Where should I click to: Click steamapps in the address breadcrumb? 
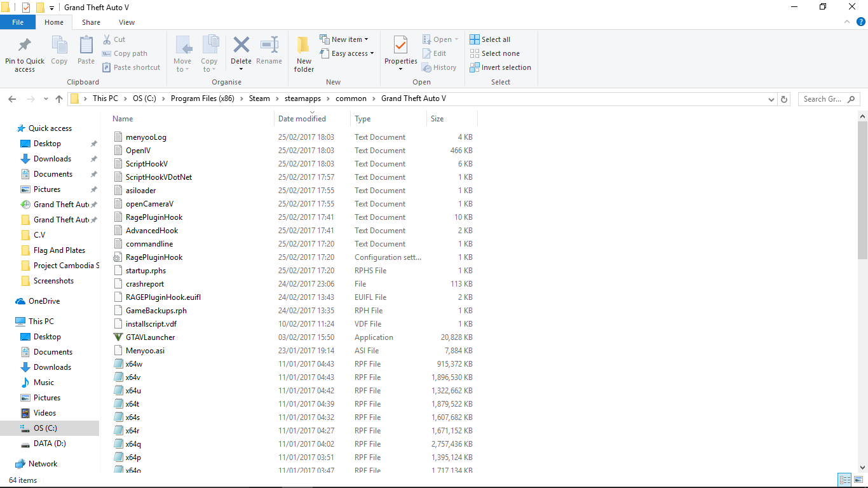pos(302,98)
